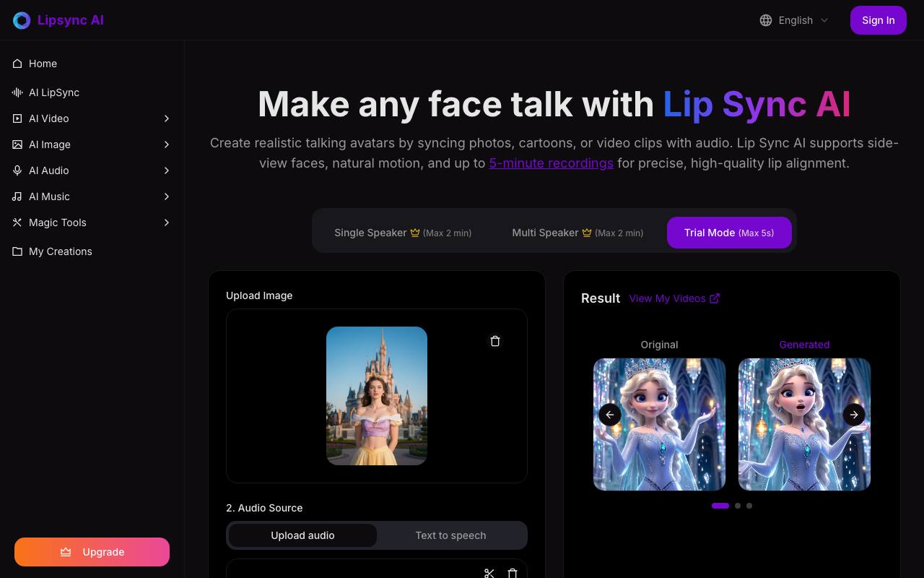Select the third carousel dot
Screen dimensions: 924x578
(x=749, y=506)
